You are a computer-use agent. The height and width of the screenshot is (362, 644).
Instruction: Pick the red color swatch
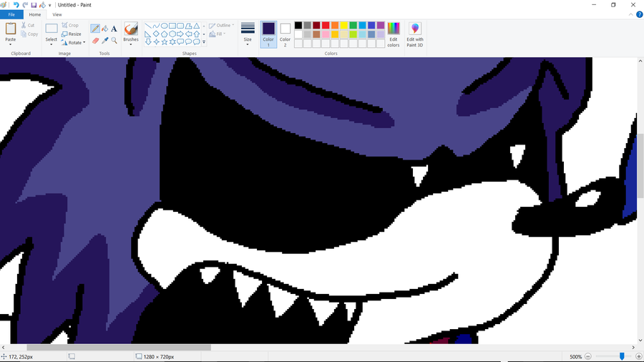(326, 26)
